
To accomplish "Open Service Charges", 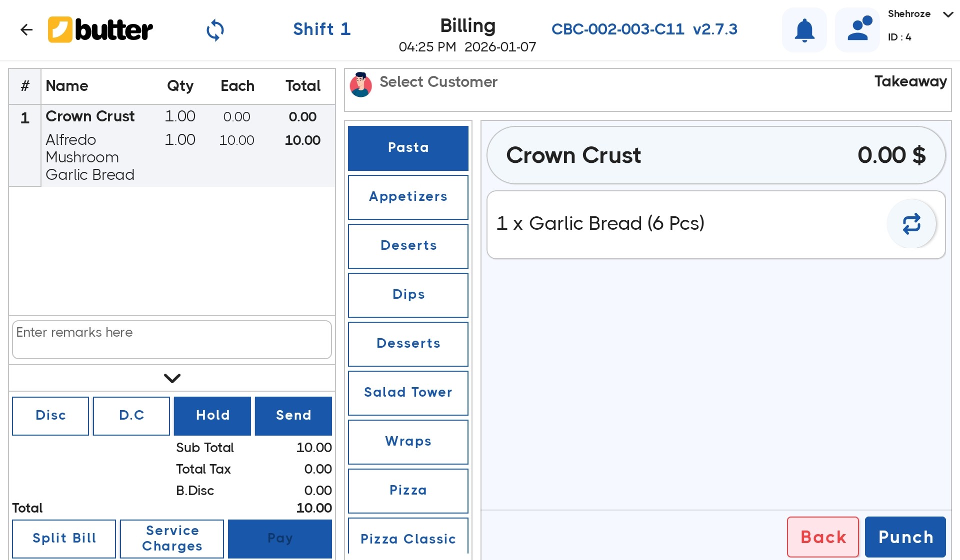I will point(172,539).
